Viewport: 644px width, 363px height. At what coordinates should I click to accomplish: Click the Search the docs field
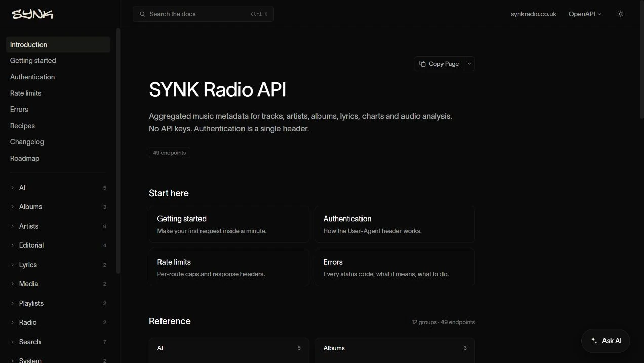click(203, 14)
